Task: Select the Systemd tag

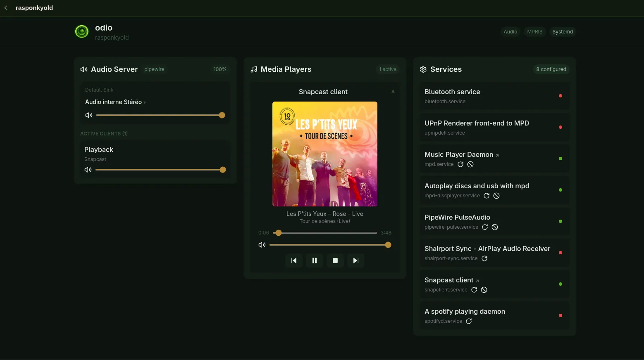Action: click(x=563, y=32)
